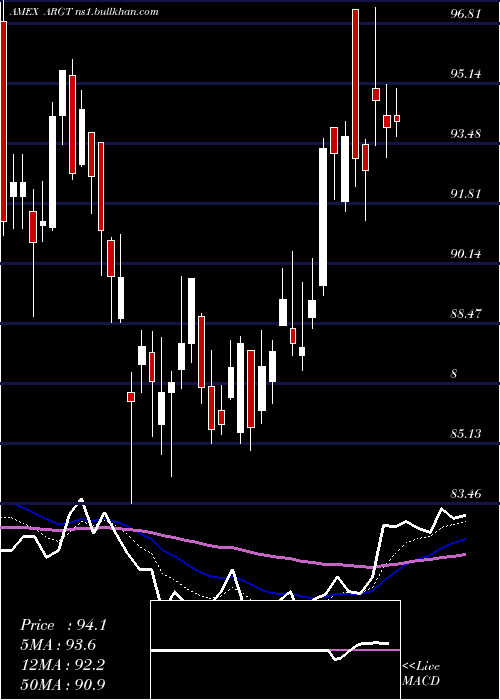Click the 50MA : 90.9 readout
Screen dimensions: 500x700
coord(62,684)
